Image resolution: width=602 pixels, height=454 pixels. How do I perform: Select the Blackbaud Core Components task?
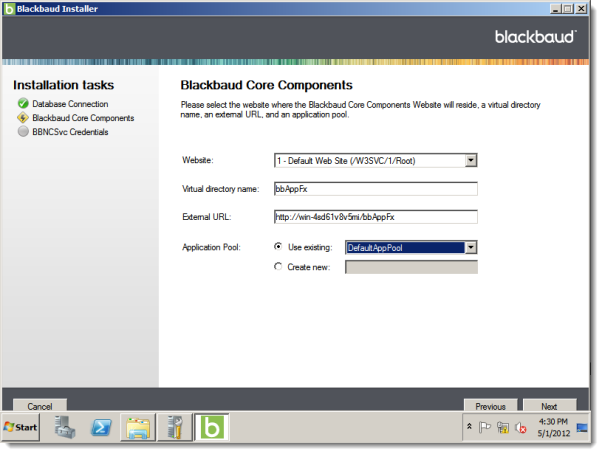83,118
